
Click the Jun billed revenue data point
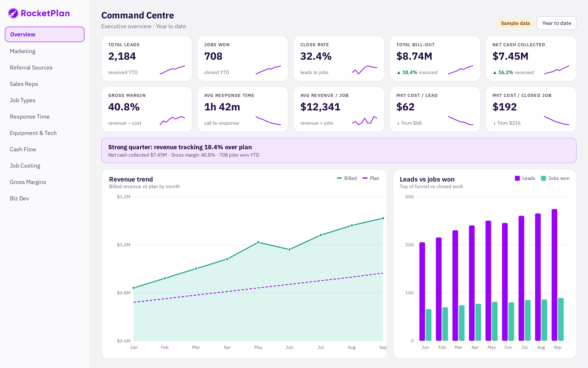289,249
